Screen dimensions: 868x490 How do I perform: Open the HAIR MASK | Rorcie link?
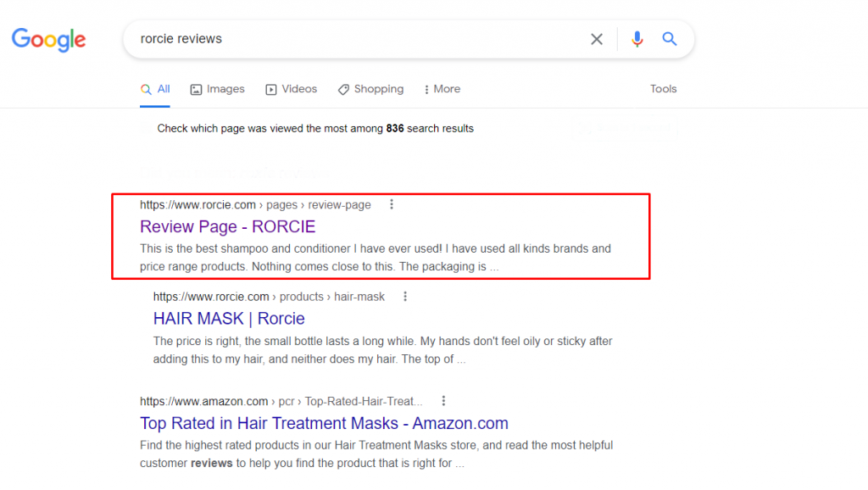point(229,319)
